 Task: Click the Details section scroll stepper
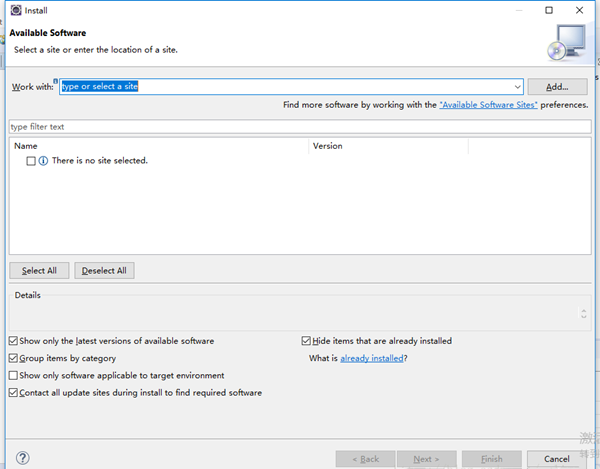pos(583,313)
